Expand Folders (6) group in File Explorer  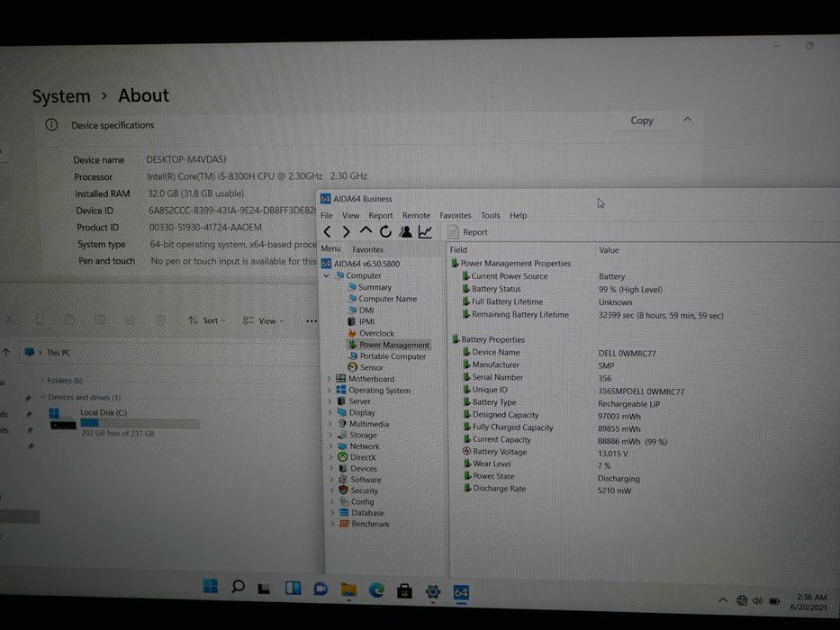pyautogui.click(x=42, y=381)
